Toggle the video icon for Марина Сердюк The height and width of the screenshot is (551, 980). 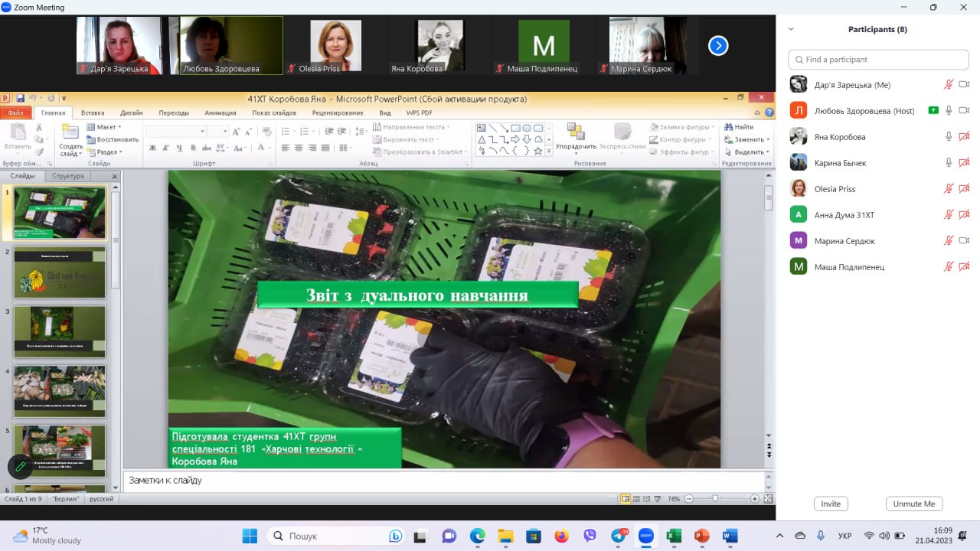click(964, 241)
